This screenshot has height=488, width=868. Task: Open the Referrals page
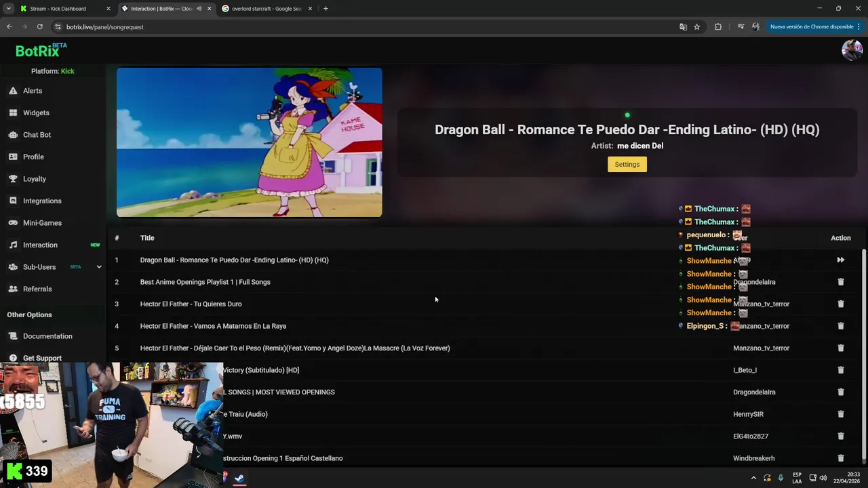click(x=37, y=289)
